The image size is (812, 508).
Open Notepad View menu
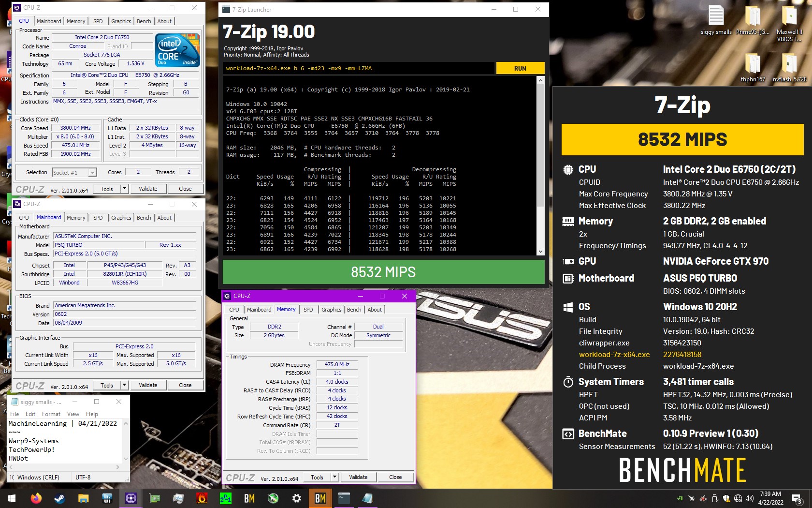point(73,414)
